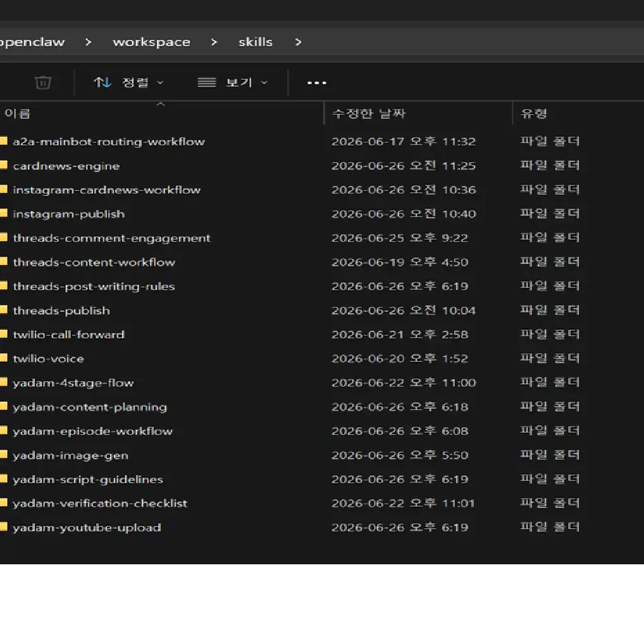Viewport: 644px width, 644px height.
Task: Select folder icon of threads-content-workflow
Action: [x=4, y=262]
